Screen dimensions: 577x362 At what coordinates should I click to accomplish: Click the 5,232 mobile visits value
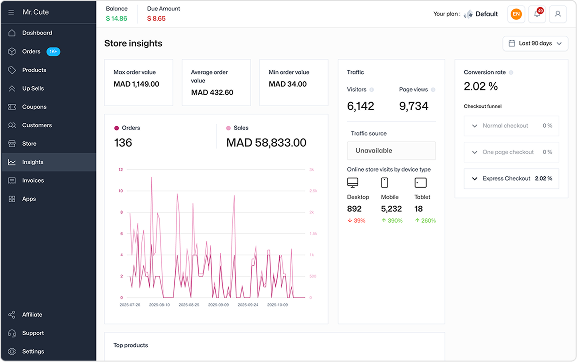[391, 209]
